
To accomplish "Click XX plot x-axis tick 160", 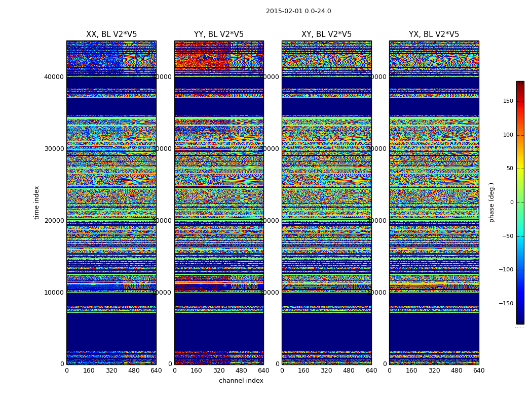I will pos(89,371).
